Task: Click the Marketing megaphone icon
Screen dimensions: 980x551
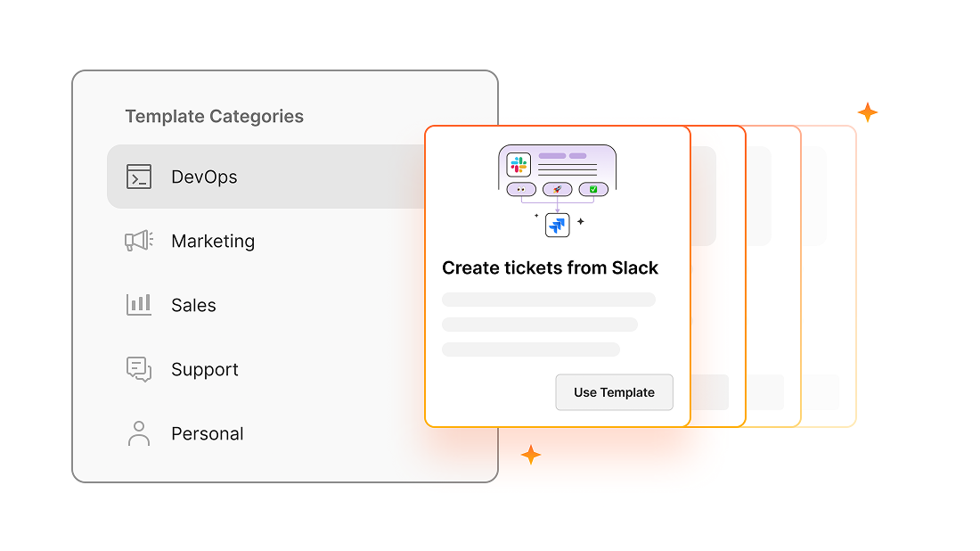Action: 139,241
